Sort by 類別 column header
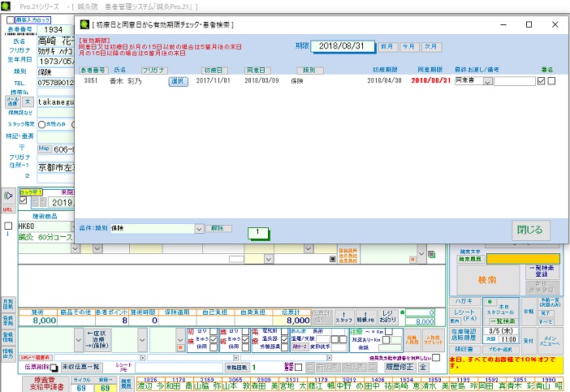This screenshot has height=392, width=570. coord(310,70)
